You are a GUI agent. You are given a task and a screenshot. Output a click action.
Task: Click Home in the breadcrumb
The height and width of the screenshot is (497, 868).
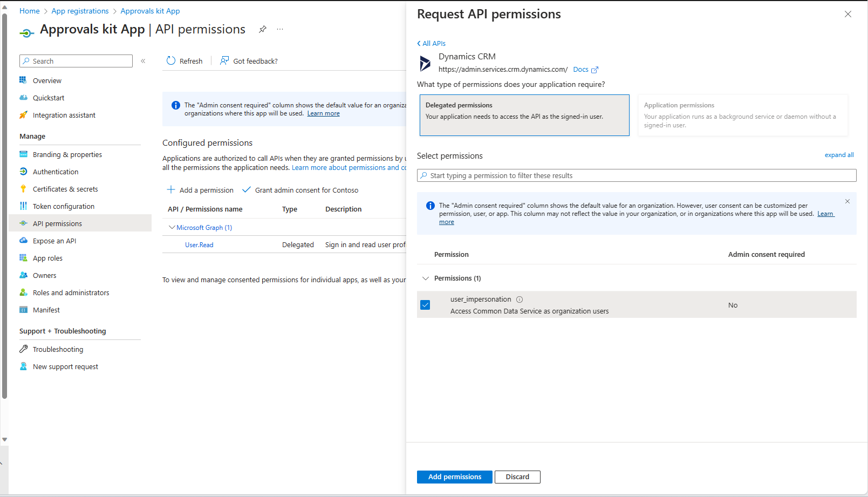coord(30,11)
